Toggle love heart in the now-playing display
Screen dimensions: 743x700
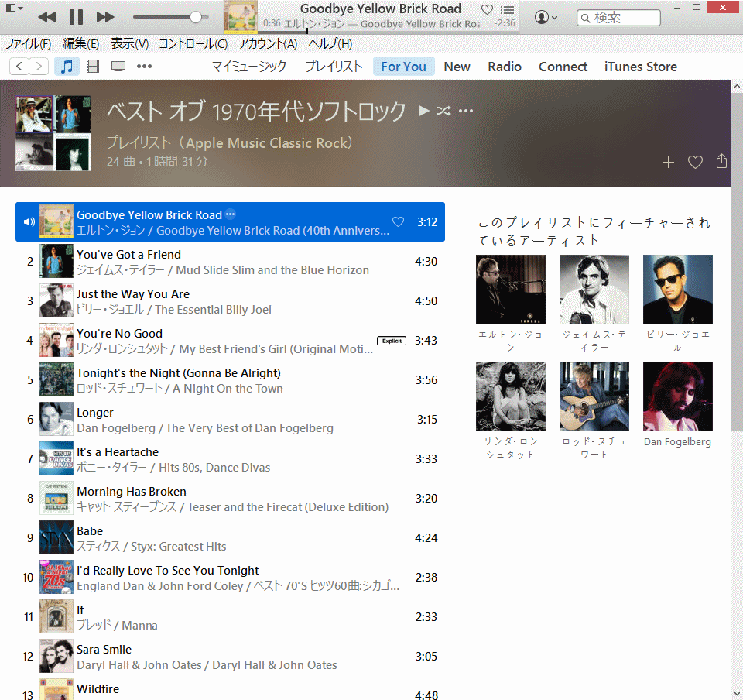487,10
